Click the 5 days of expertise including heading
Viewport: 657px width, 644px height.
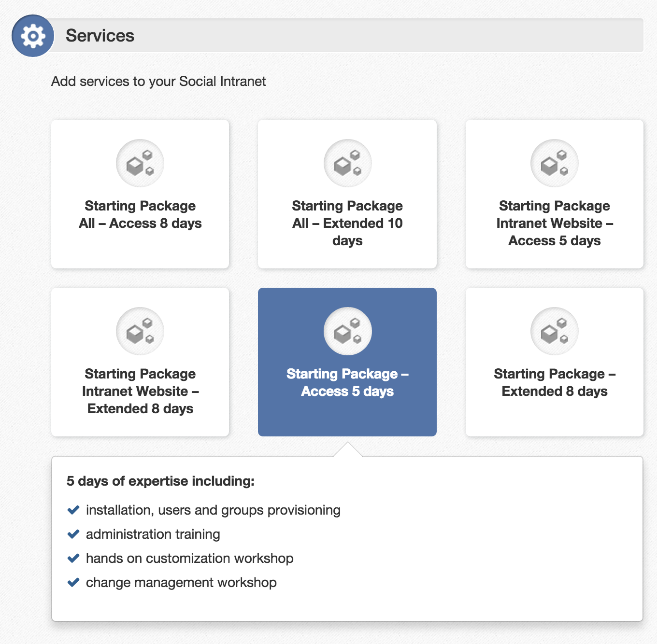click(x=160, y=481)
